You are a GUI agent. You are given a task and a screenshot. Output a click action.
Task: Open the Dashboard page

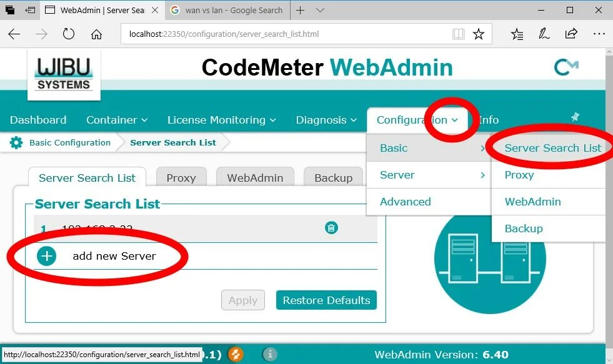[38, 120]
